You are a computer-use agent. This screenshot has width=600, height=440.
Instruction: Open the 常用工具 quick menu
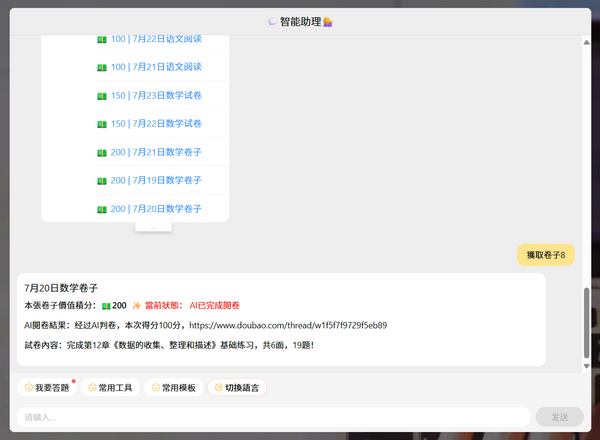pos(110,388)
